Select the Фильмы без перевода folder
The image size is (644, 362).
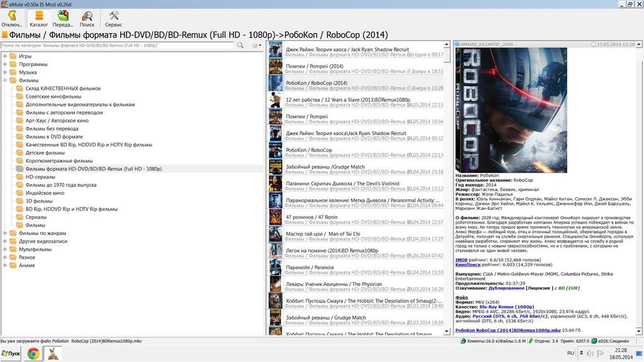tap(52, 128)
